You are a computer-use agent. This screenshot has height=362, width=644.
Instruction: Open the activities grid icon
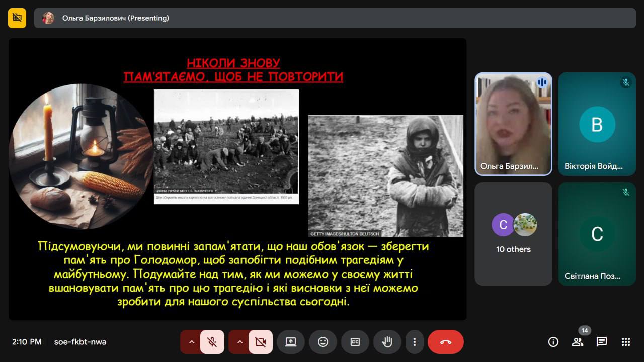(626, 342)
